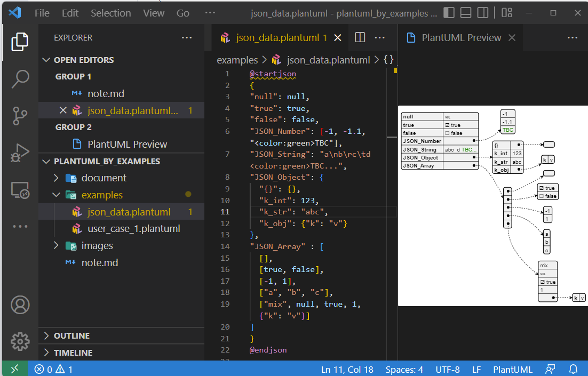Open the Edit menu
The width and height of the screenshot is (588, 376).
coord(70,13)
